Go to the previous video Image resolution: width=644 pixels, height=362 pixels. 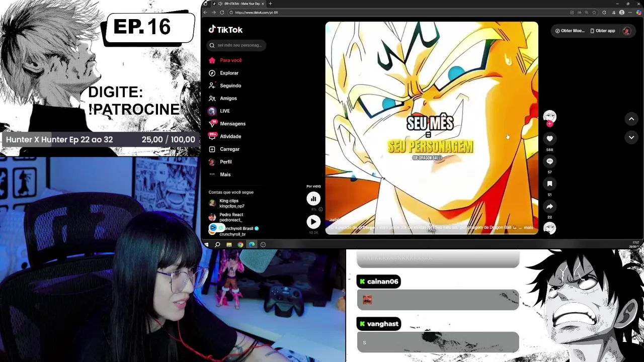click(631, 119)
